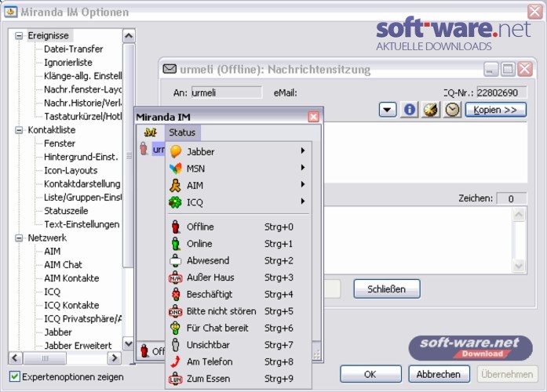The width and height of the screenshot is (547, 392).
Task: Click the globe and pen icon in message window
Action: [431, 110]
